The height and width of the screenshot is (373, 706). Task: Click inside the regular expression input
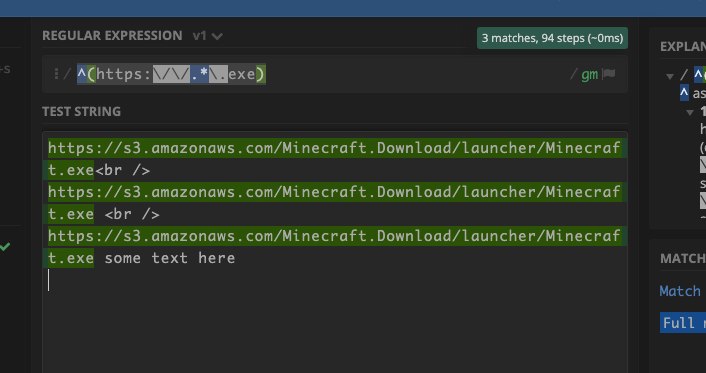coord(334,74)
